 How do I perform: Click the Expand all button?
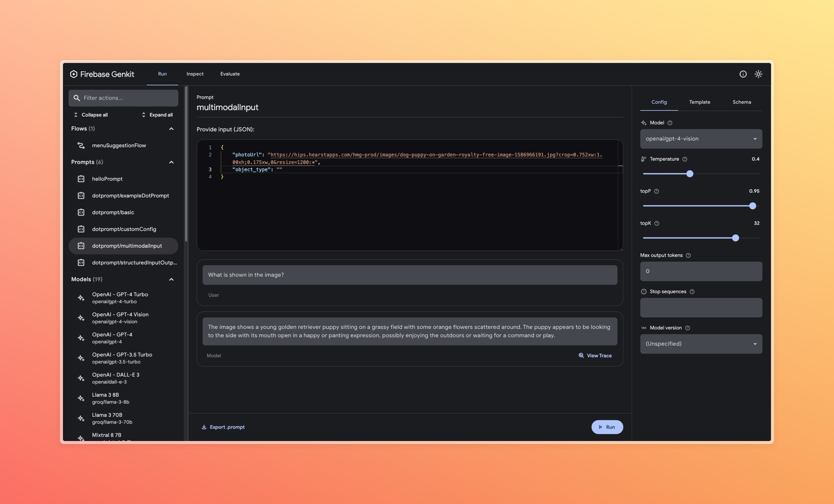[157, 115]
